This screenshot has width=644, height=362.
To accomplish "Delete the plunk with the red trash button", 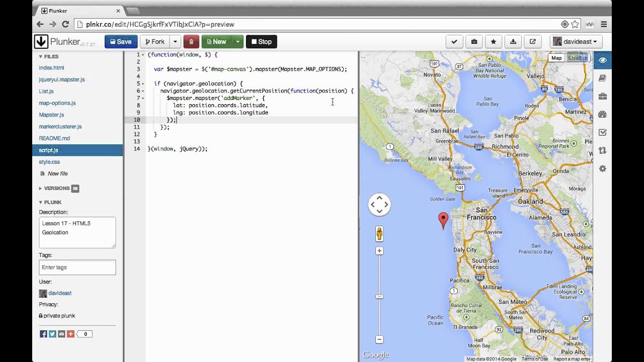I will [x=191, y=42].
